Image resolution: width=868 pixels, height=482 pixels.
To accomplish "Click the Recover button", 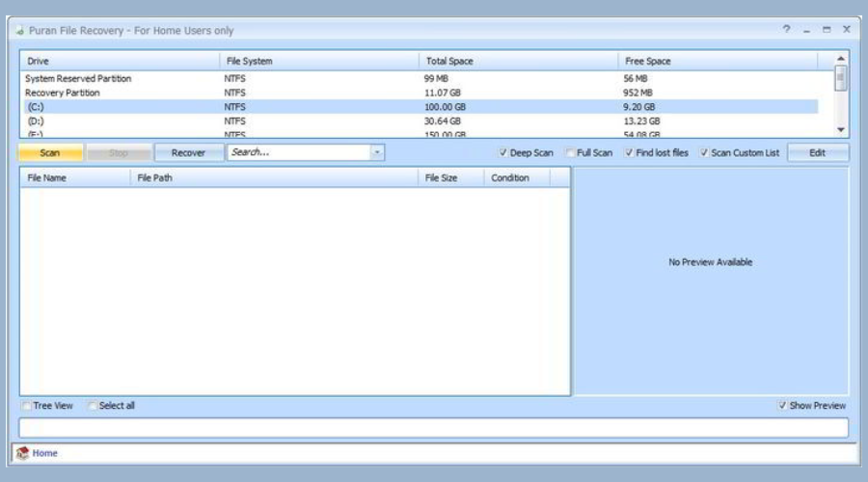I will tap(188, 152).
